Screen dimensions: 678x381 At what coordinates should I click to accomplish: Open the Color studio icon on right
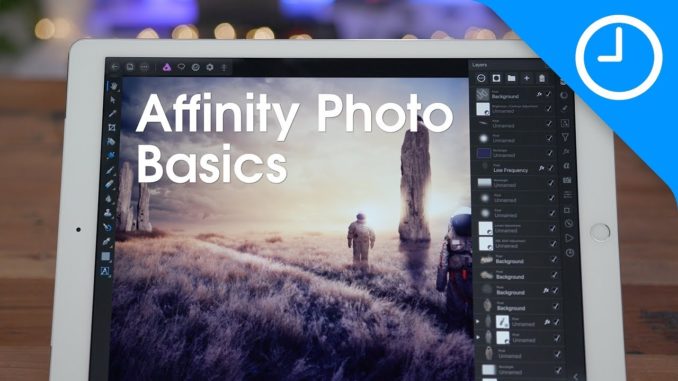click(564, 95)
